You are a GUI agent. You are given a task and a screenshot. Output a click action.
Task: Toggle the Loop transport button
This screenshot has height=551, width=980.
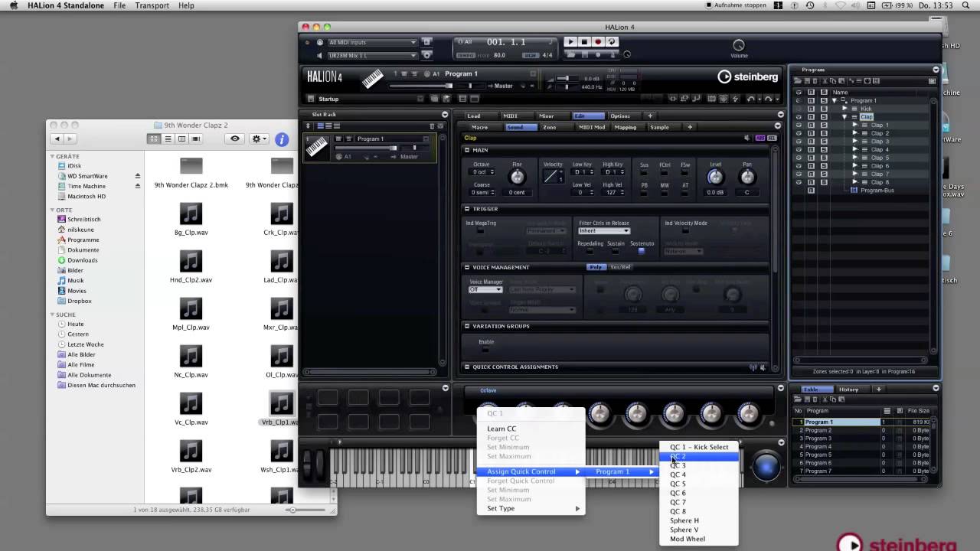click(x=612, y=42)
